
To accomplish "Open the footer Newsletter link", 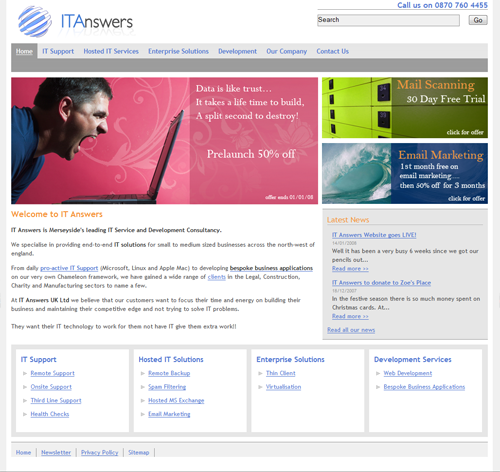I will (56, 453).
